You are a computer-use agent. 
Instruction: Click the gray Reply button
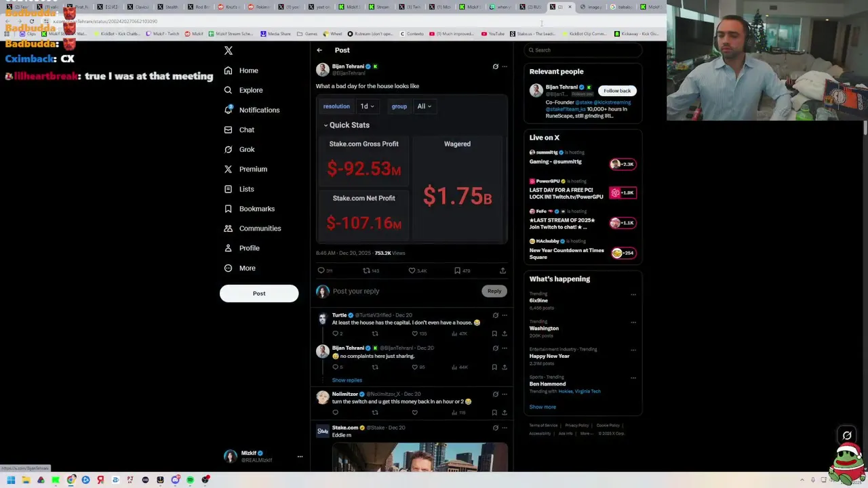pyautogui.click(x=494, y=291)
